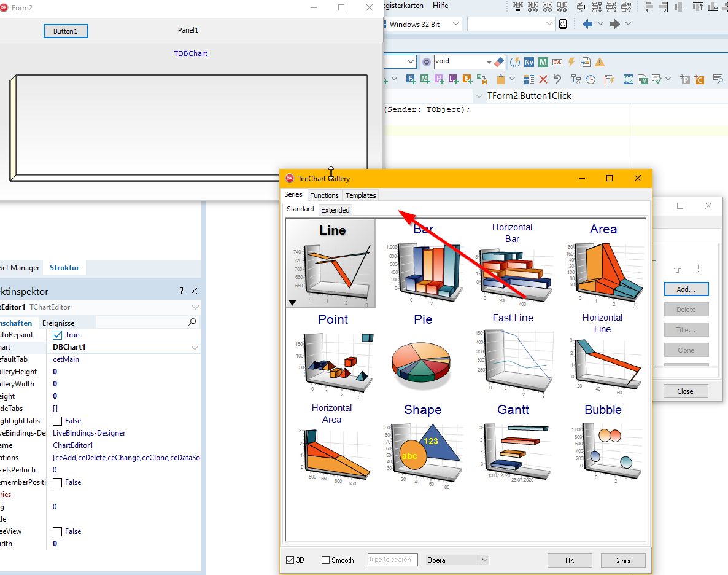Click the purple brackets add icon
The width and height of the screenshot is (728, 575).
(x=453, y=79)
